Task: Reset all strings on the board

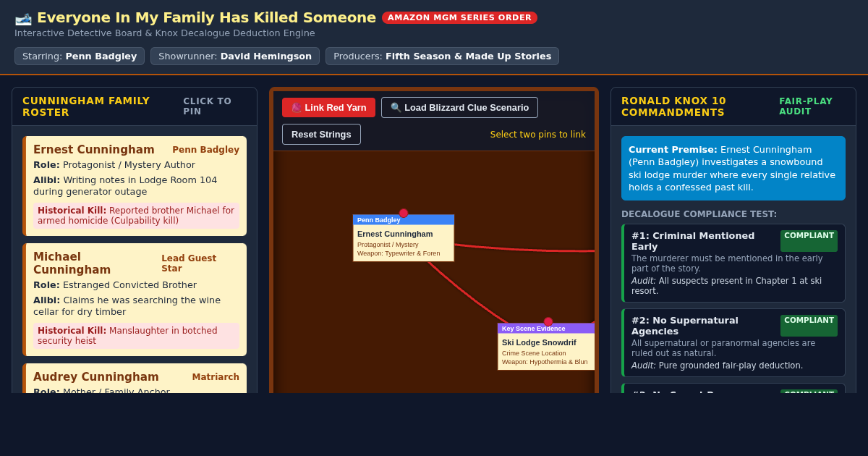Action: click(x=321, y=134)
